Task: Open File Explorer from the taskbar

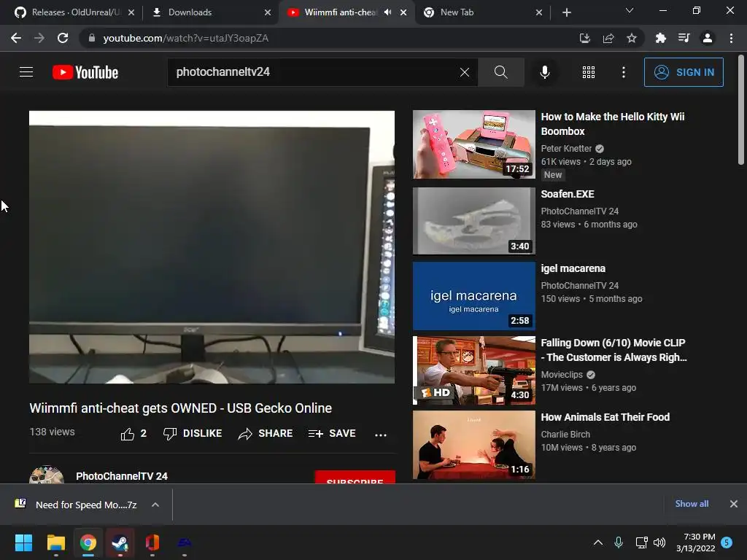Action: (x=55, y=542)
